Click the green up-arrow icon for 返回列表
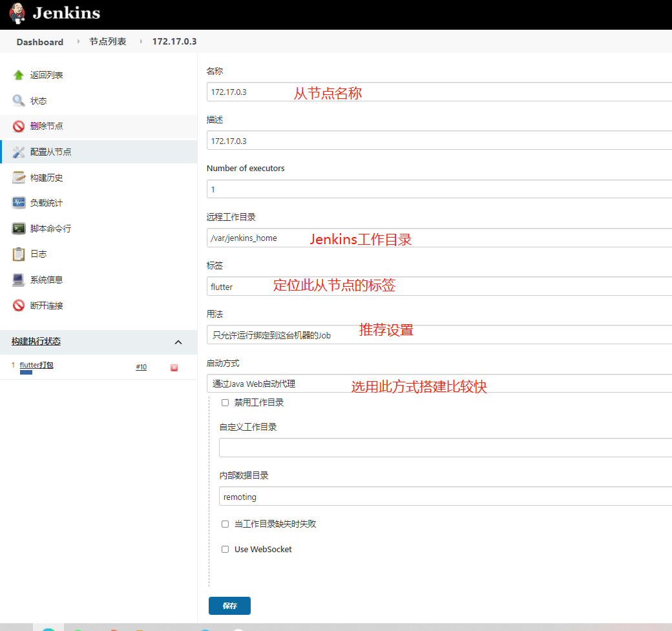672x631 pixels. pyautogui.click(x=19, y=75)
